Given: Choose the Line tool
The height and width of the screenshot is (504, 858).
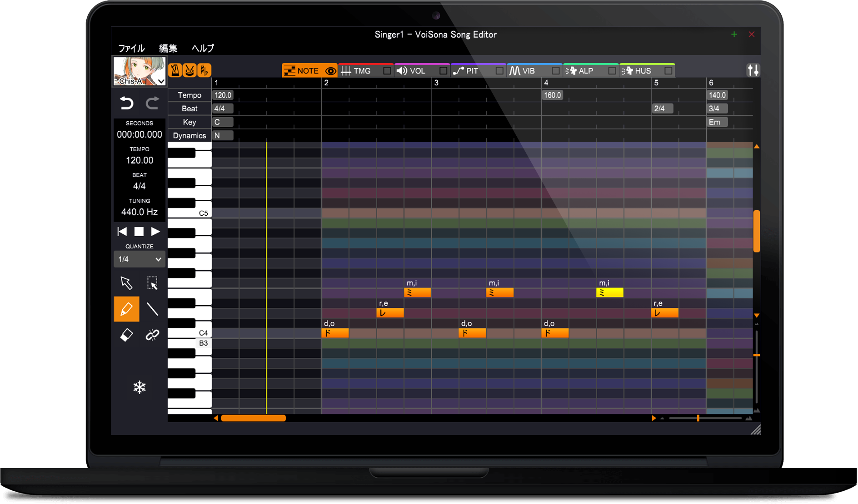Looking at the screenshot, I should click(x=152, y=309).
